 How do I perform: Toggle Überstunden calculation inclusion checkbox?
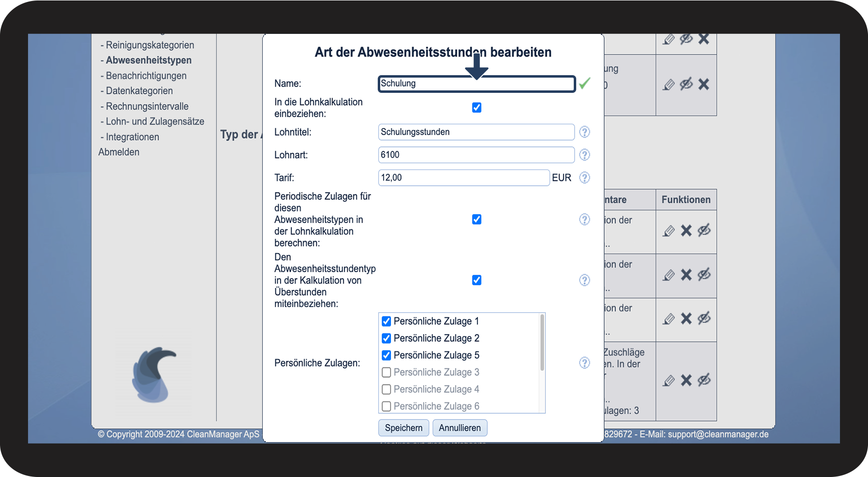[476, 280]
